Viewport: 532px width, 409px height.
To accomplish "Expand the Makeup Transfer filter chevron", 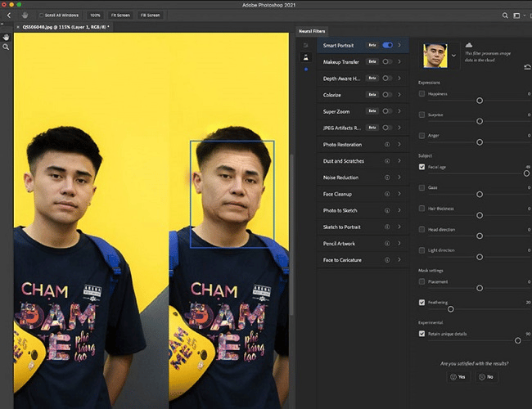I will click(399, 61).
